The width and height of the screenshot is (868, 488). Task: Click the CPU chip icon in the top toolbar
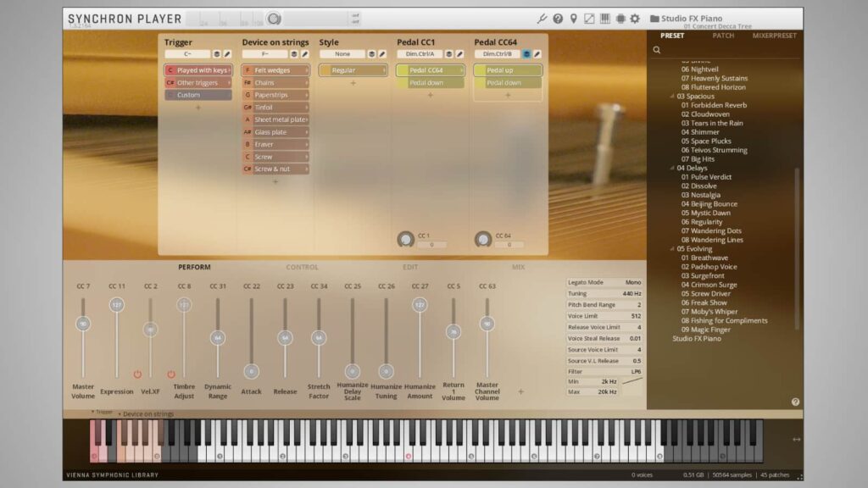tap(620, 18)
